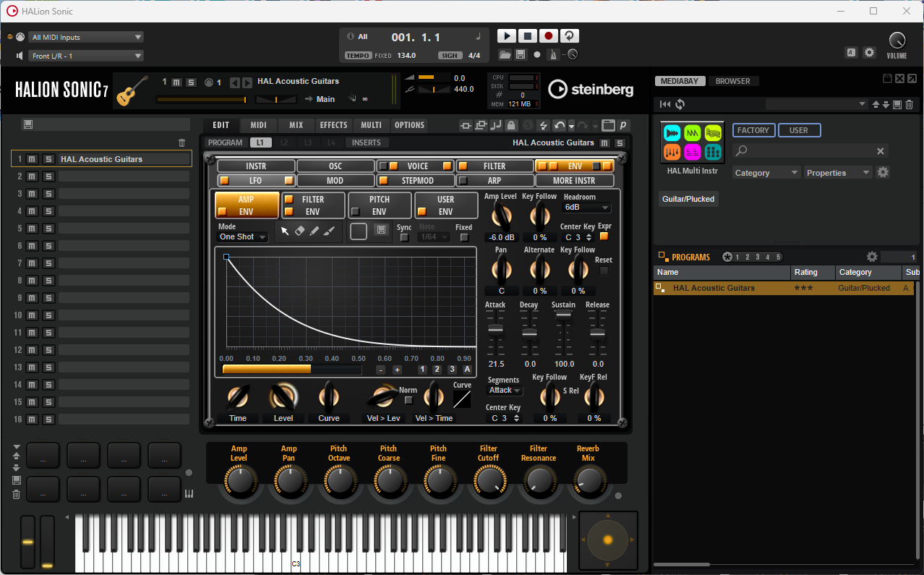The width and height of the screenshot is (924, 575).
Task: Clear the MediaBay search with X
Action: (881, 151)
